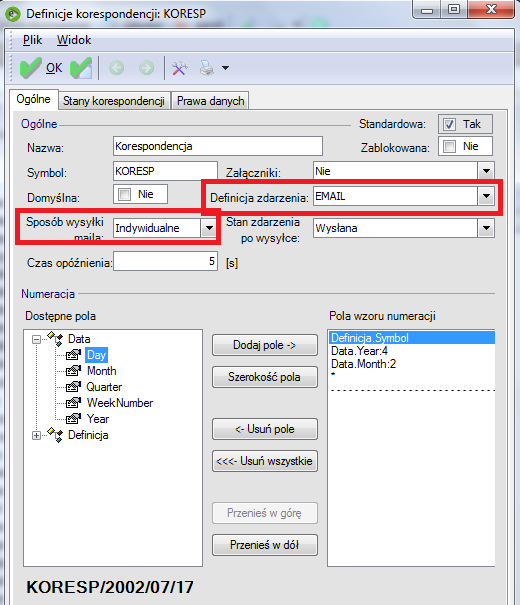Click the Data node icon
Image resolution: width=520 pixels, height=605 pixels.
(55, 338)
